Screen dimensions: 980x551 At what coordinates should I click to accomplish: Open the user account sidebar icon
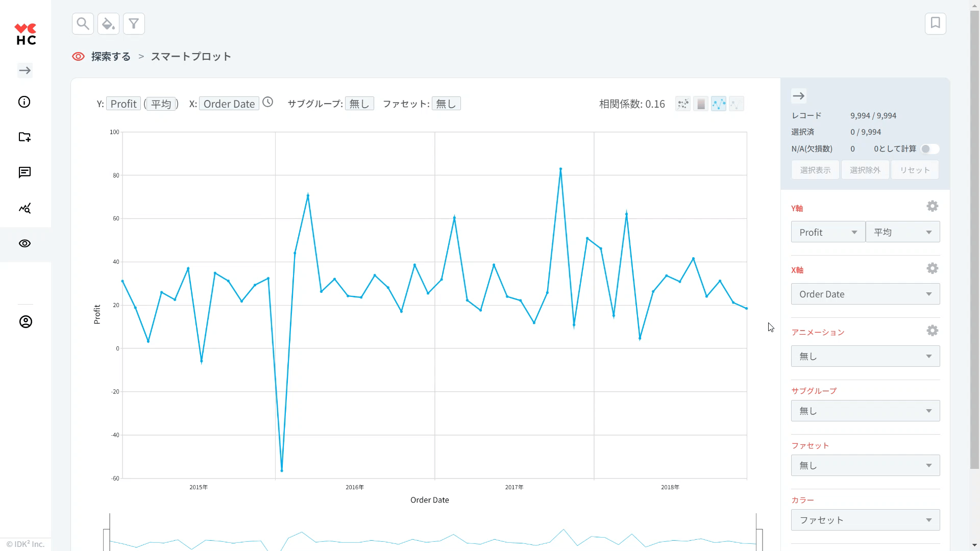tap(26, 322)
